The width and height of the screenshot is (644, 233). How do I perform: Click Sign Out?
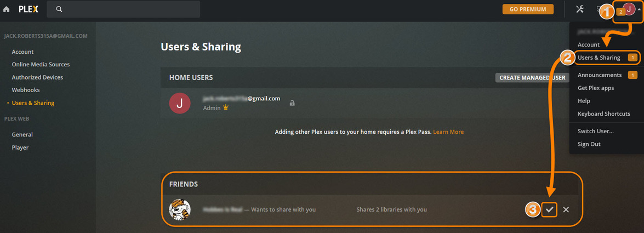pyautogui.click(x=589, y=144)
